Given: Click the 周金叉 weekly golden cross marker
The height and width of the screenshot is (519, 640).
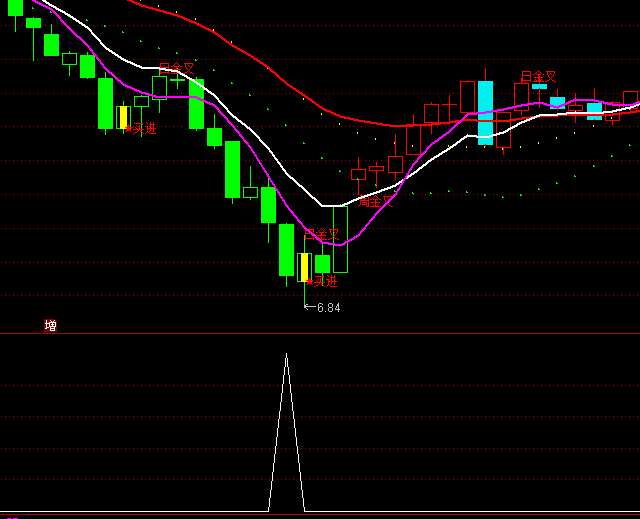Looking at the screenshot, I should click(x=376, y=202).
